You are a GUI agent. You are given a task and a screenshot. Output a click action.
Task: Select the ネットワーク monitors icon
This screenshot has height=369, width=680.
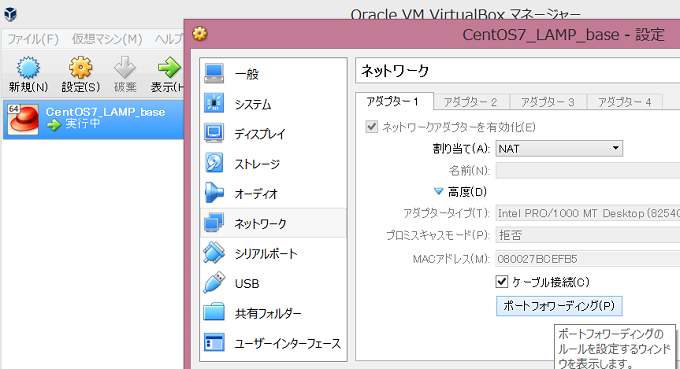click(214, 223)
